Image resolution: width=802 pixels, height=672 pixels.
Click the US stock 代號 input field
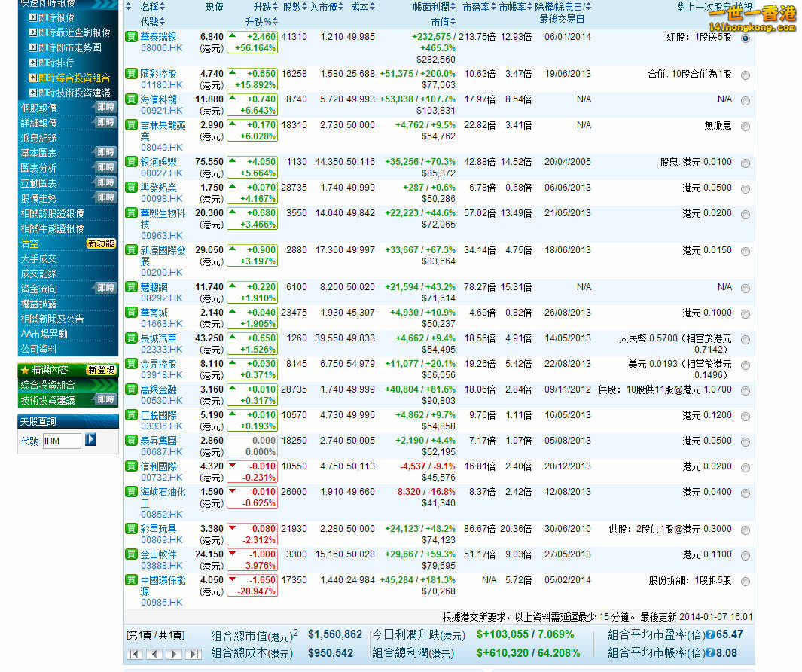[x=62, y=441]
